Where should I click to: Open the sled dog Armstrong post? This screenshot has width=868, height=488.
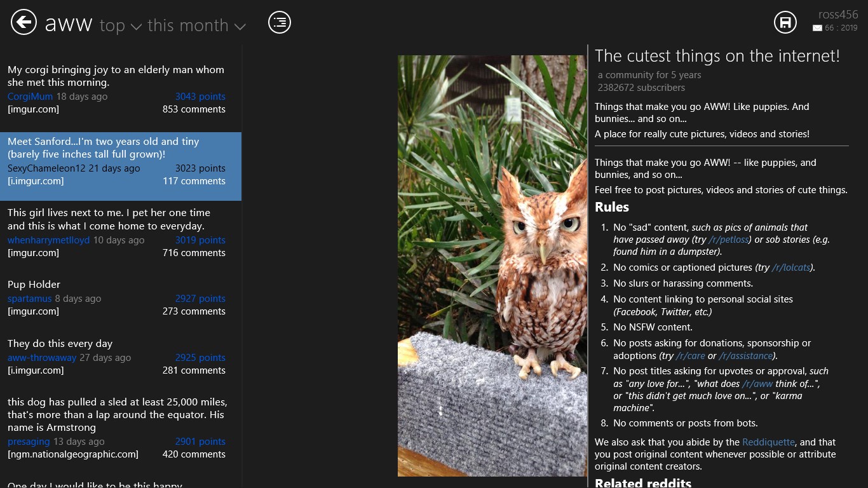(117, 415)
